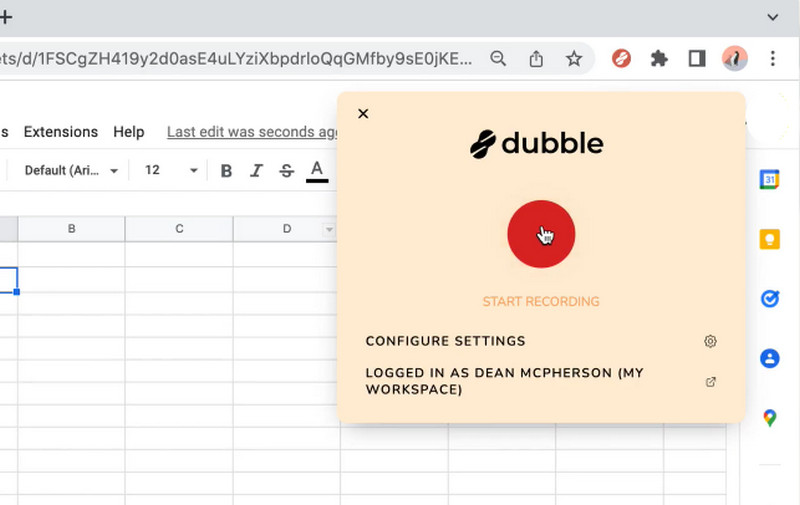Open the Chrome profile avatar

[735, 59]
